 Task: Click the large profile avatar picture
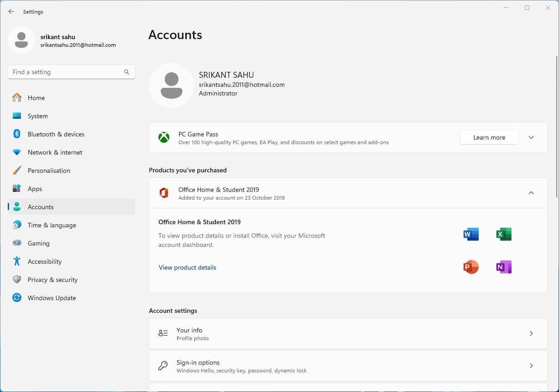(x=172, y=85)
